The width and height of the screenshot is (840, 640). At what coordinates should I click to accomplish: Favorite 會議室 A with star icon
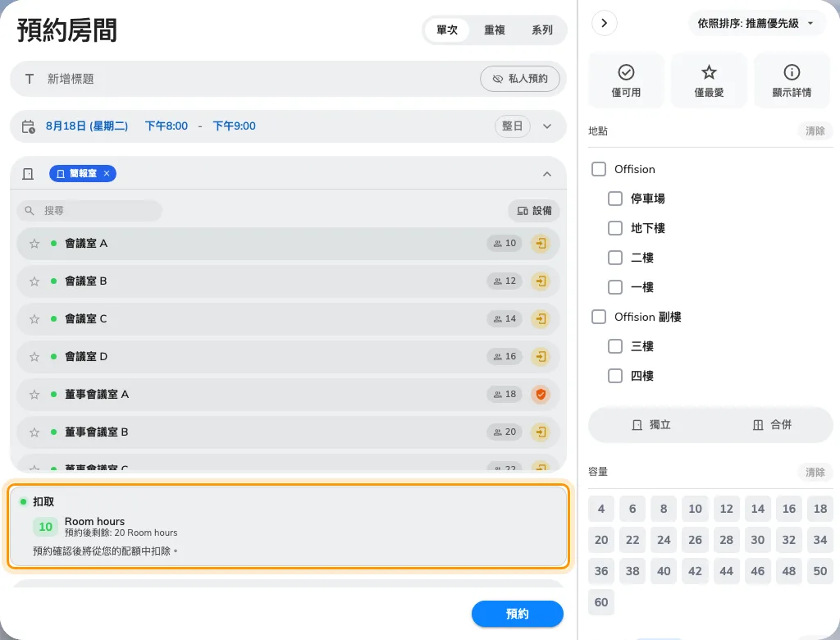(x=34, y=244)
